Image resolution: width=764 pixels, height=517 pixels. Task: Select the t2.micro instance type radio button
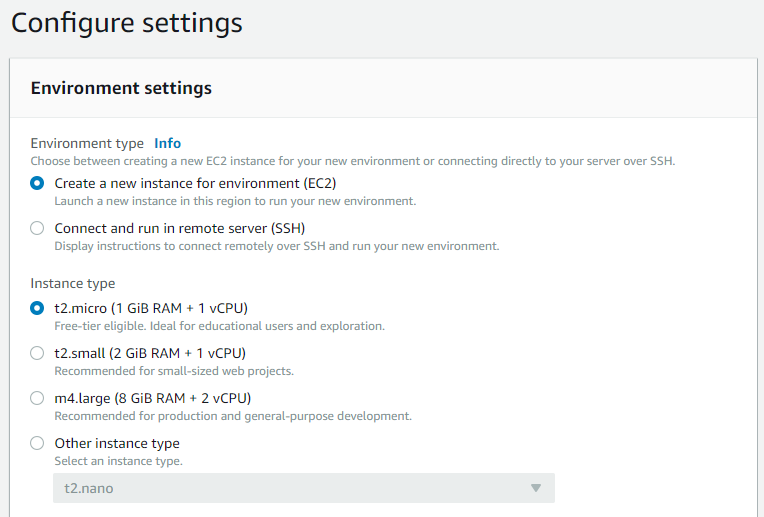click(x=37, y=308)
